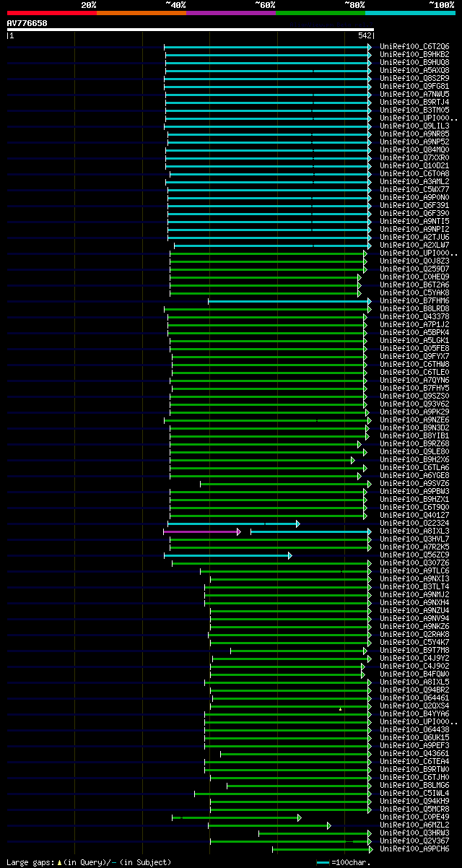Open hit UniRef100_O64438
Viewport: 462px width, 868px height.
[415, 730]
